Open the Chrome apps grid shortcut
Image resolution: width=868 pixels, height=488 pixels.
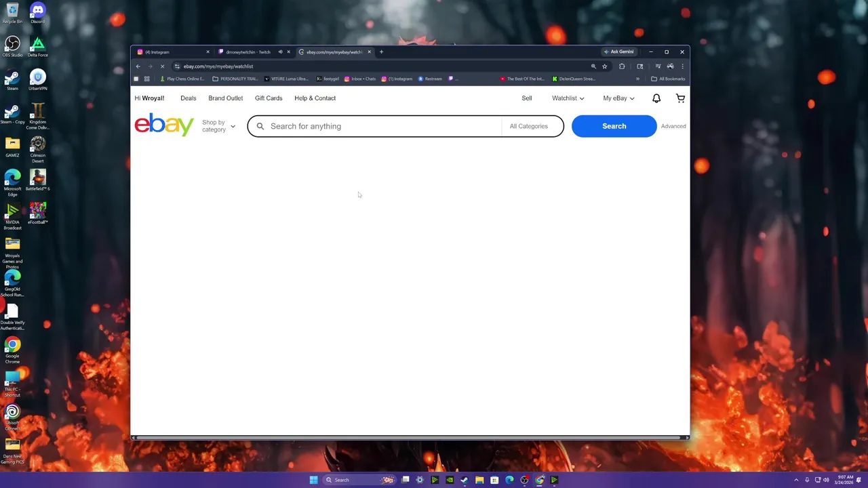click(146, 79)
